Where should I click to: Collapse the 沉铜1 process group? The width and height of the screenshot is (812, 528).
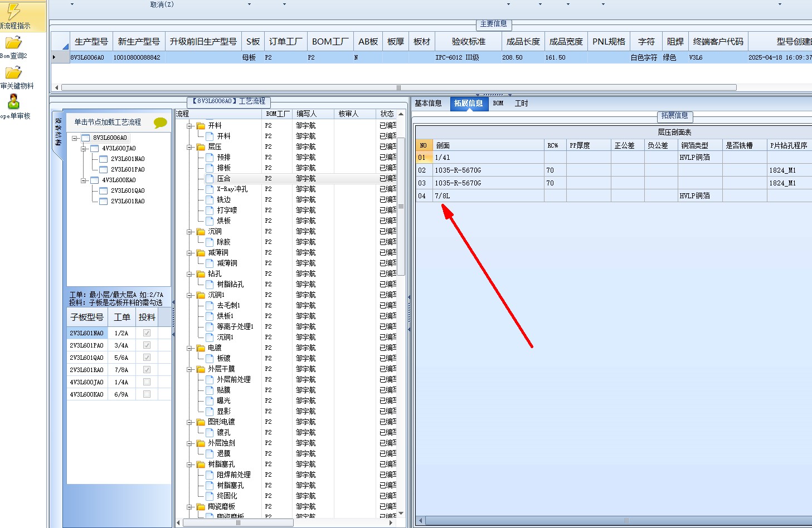pyautogui.click(x=189, y=295)
